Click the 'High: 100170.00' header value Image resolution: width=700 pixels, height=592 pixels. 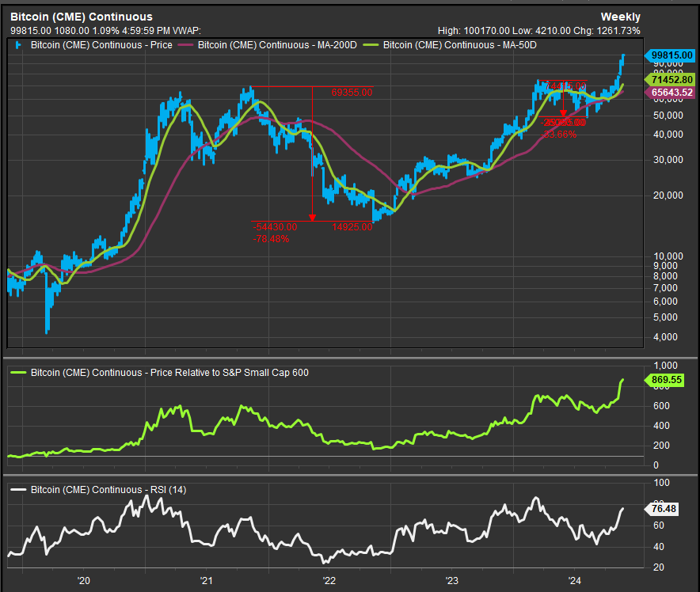pyautogui.click(x=474, y=31)
